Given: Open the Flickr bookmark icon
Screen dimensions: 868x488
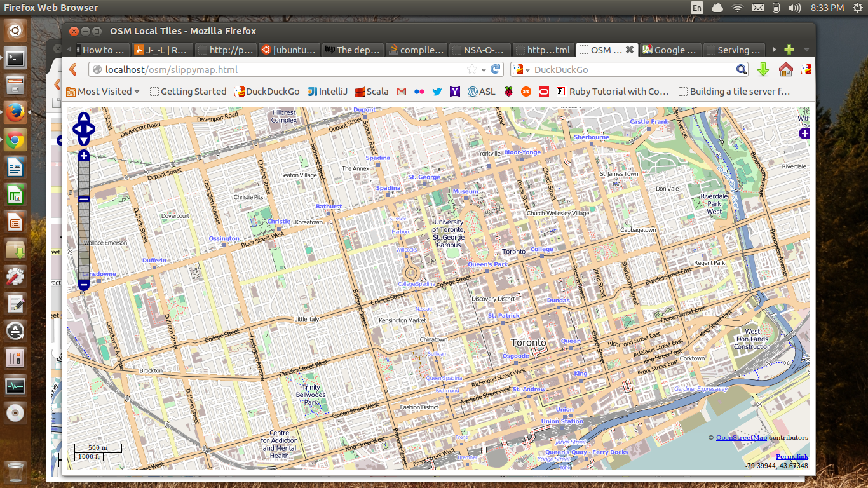Looking at the screenshot, I should [x=419, y=91].
